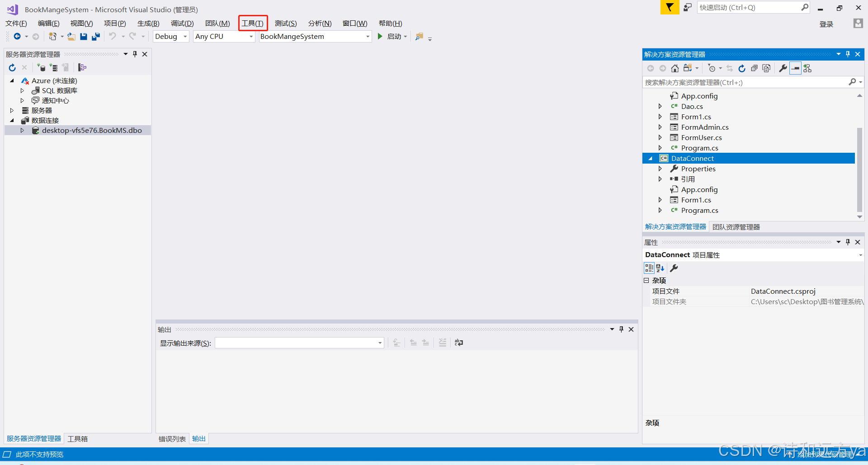868x465 pixels.
Task: Click the account avatar icon next to 登录
Action: pos(858,23)
